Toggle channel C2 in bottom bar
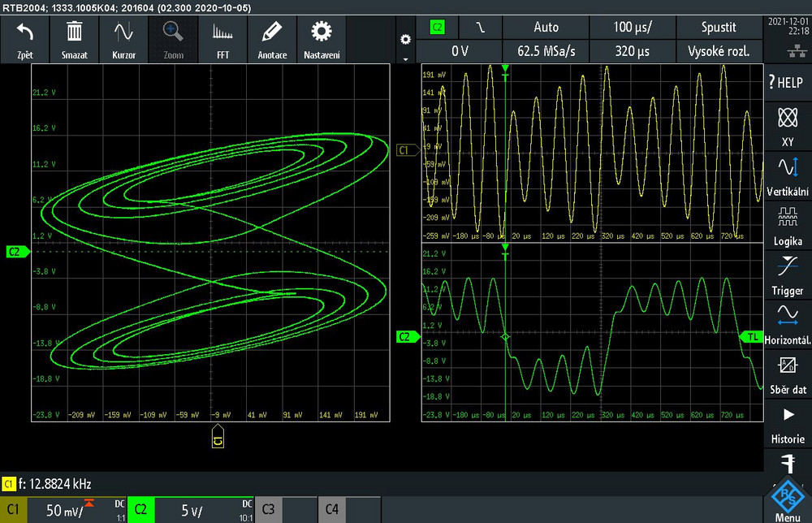This screenshot has width=812, height=523. [x=140, y=510]
